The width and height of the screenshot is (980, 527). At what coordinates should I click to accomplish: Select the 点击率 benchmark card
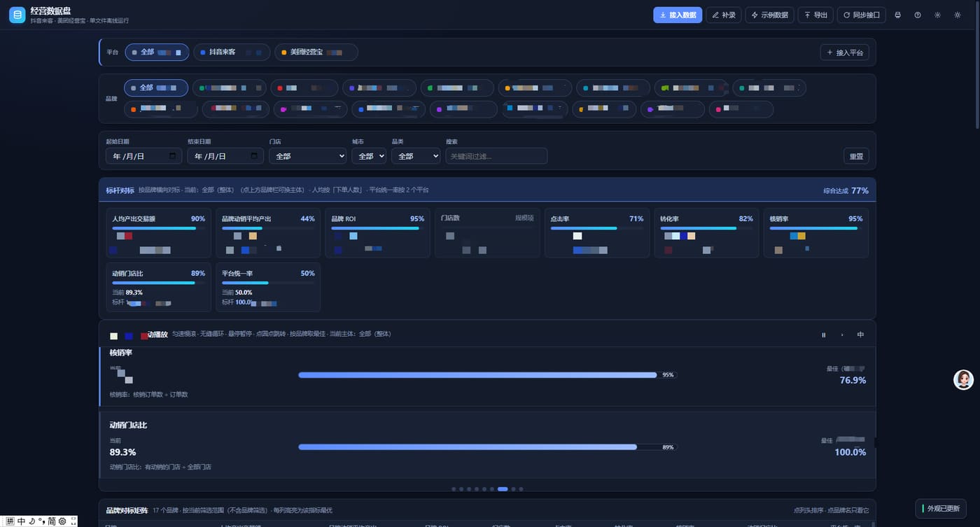[597, 232]
